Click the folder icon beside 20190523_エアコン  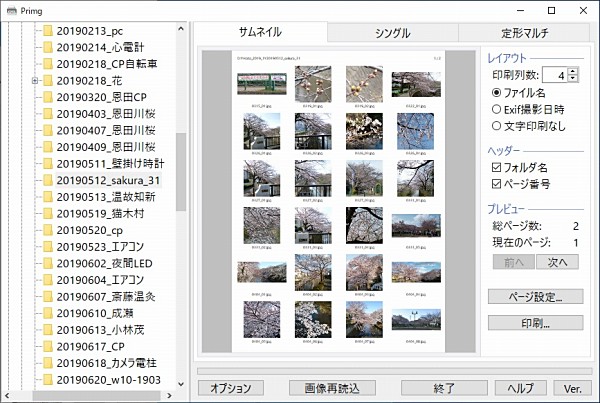point(48,247)
